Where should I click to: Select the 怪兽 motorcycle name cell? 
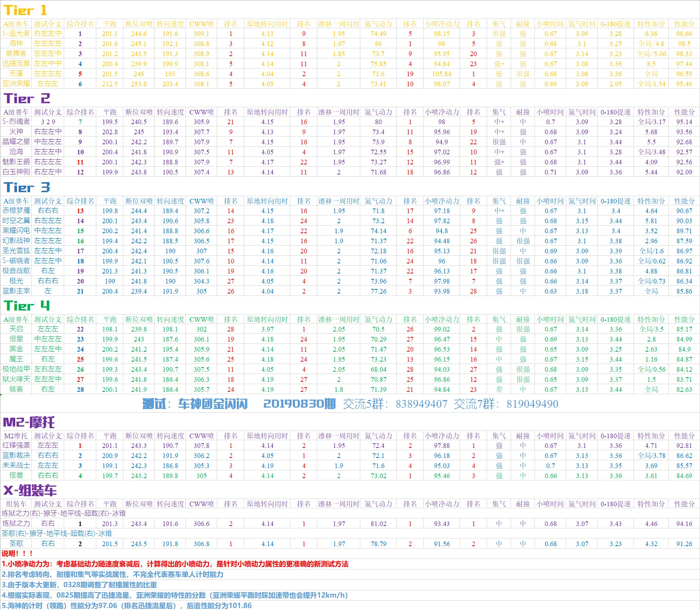[16, 476]
